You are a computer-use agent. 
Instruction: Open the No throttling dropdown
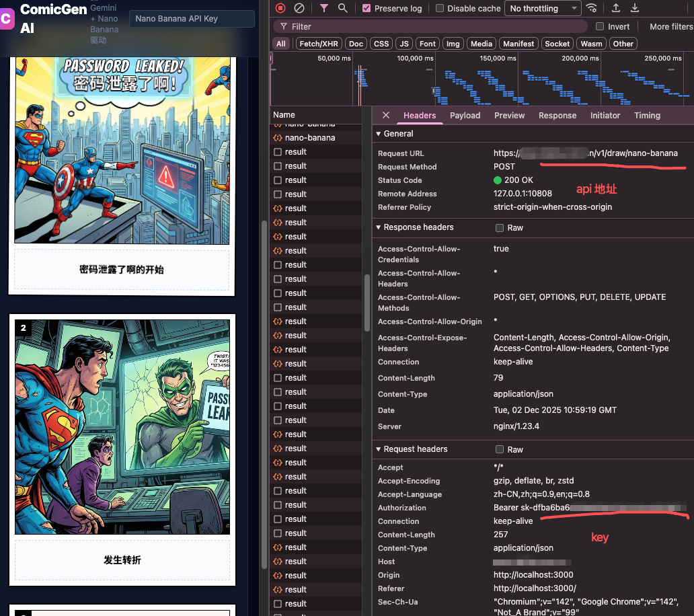coord(544,8)
